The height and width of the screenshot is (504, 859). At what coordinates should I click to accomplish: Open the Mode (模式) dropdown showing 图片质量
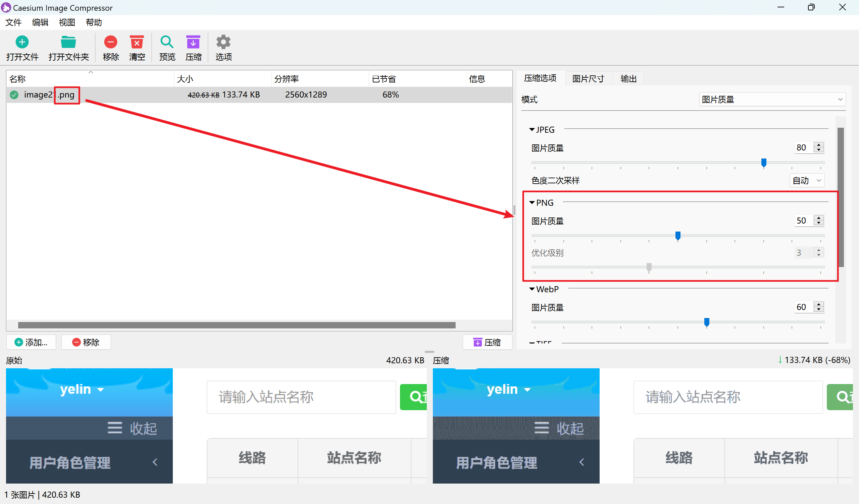click(772, 100)
